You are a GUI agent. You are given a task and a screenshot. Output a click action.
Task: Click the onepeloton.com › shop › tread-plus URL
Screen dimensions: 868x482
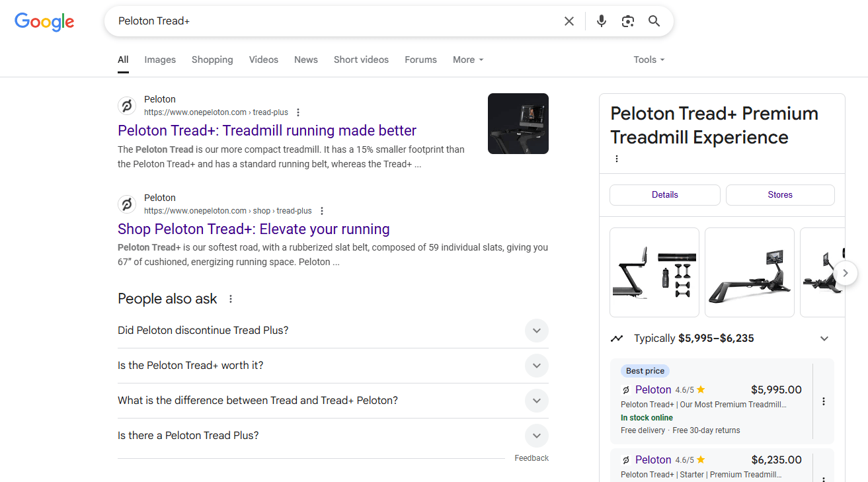(x=228, y=211)
